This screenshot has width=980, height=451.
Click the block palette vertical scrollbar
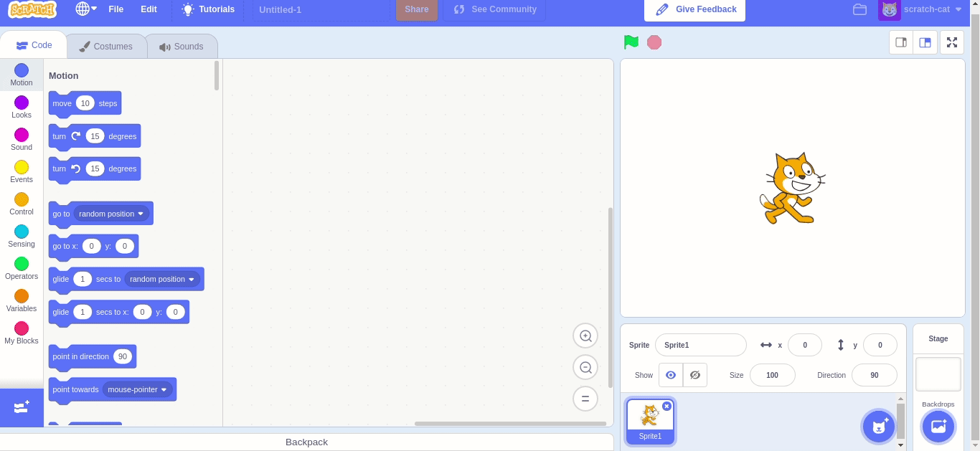pyautogui.click(x=217, y=75)
